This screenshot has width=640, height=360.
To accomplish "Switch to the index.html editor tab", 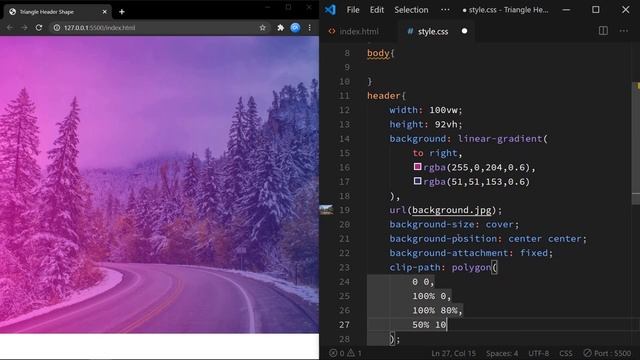I will (x=353, y=31).
